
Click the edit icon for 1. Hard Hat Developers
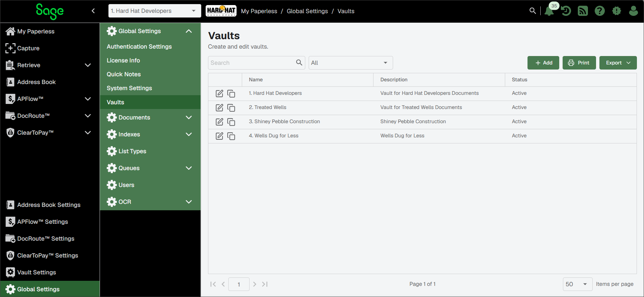220,93
